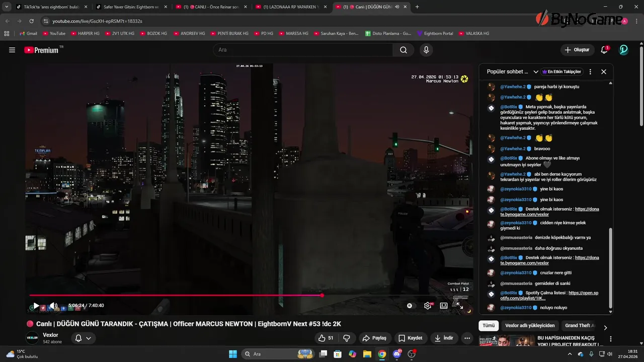Image resolution: width=644 pixels, height=362 pixels.
Task: Open a new browser tab
Action: click(x=417, y=7)
